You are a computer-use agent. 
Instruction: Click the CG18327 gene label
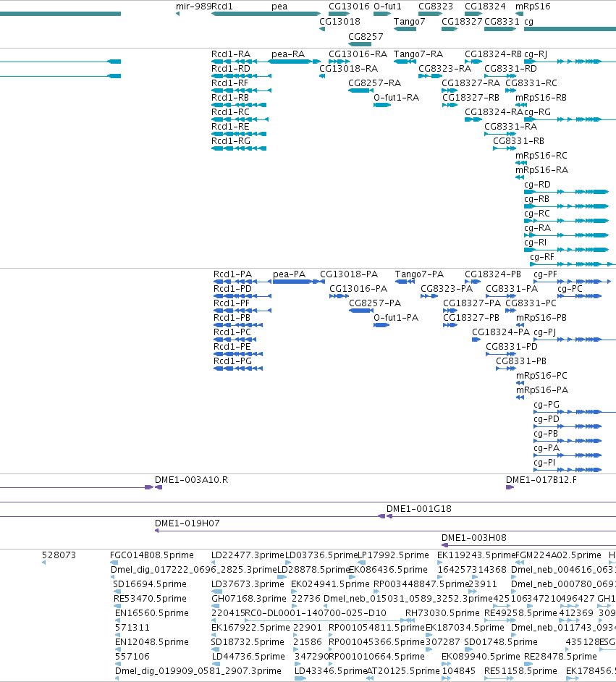pyautogui.click(x=462, y=21)
